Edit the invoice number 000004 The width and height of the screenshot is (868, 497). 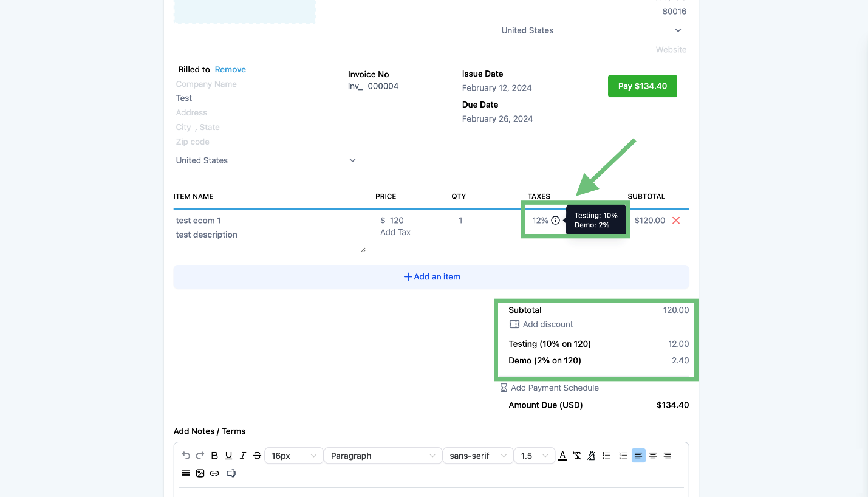tap(383, 86)
